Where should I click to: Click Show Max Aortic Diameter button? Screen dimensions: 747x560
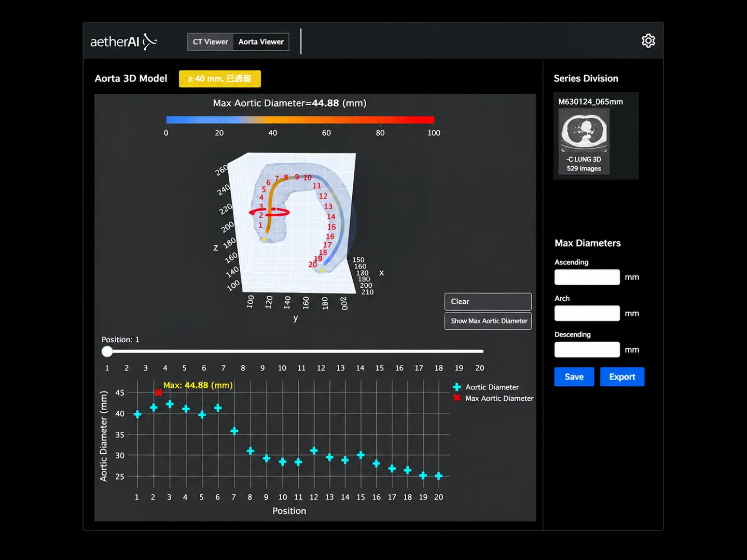point(488,321)
